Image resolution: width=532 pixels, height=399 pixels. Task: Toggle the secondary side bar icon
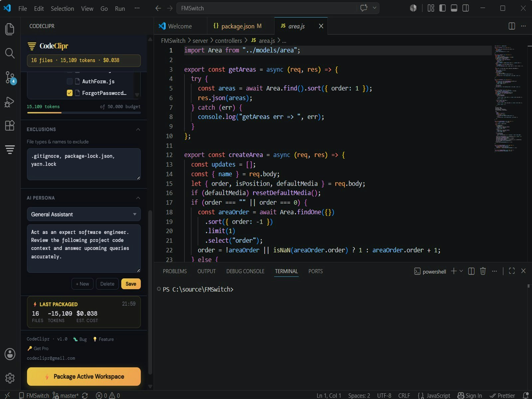coord(465,8)
